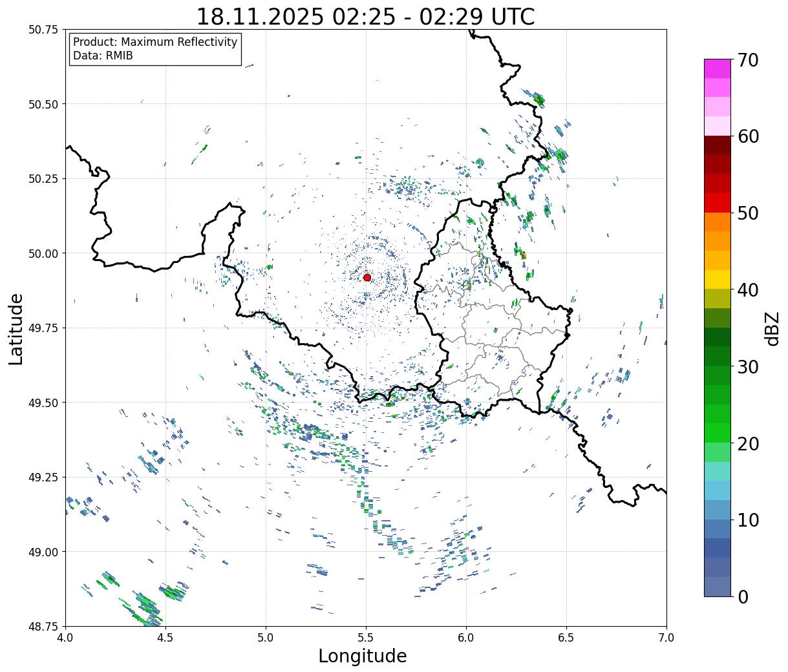Pick the olive band just below 40
This screenshot has height=672, width=788.
coord(718,299)
